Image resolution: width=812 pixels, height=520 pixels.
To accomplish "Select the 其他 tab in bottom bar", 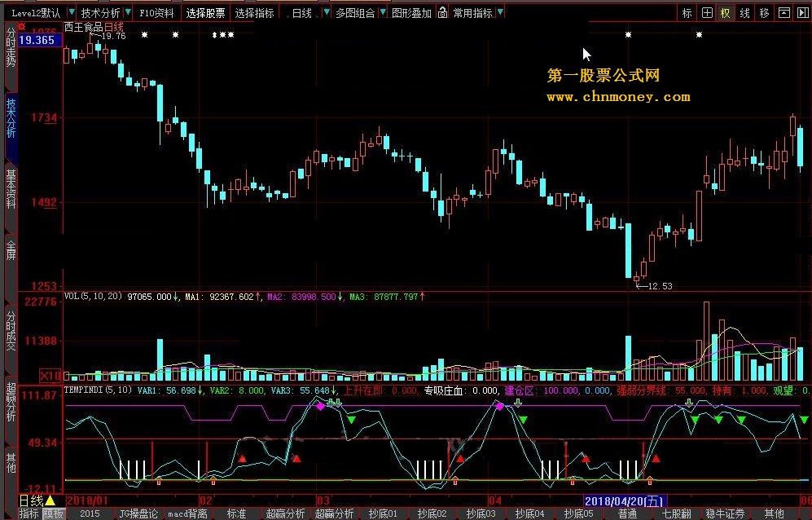I will 775,513.
